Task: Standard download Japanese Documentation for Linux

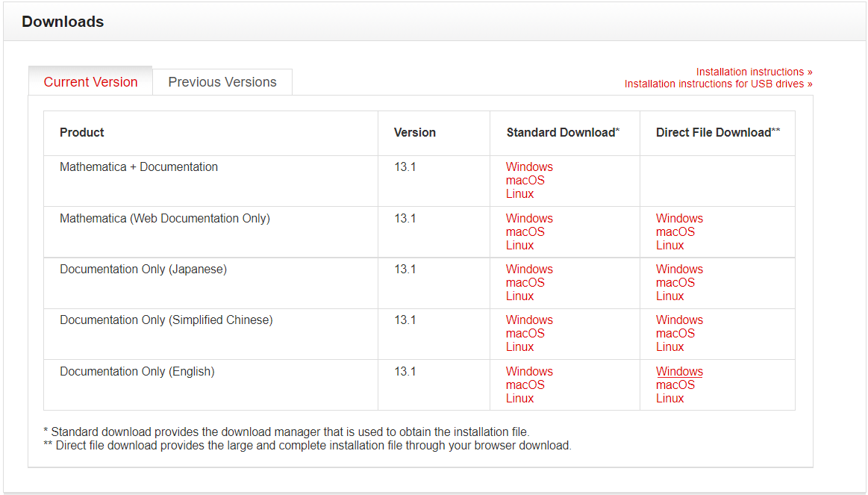Action: coord(519,296)
